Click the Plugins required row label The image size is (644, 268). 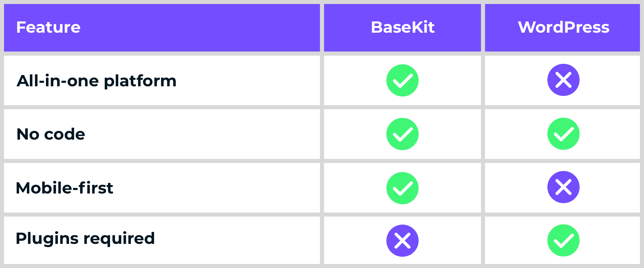click(85, 239)
